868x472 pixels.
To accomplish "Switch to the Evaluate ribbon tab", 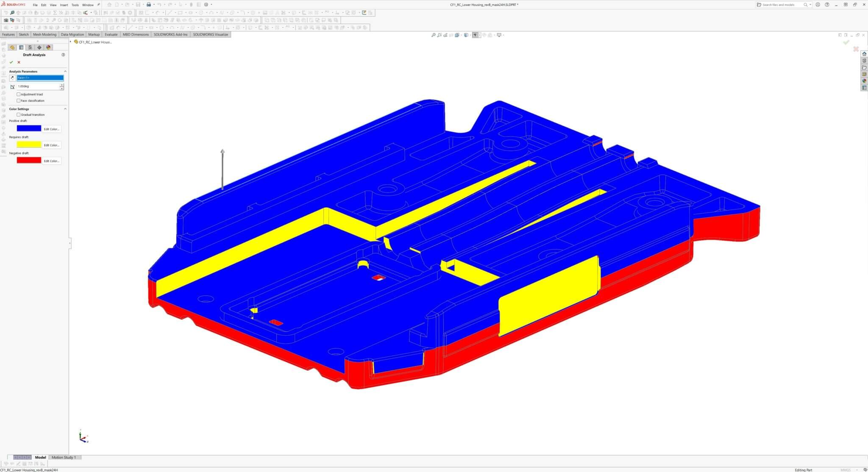I will (111, 34).
